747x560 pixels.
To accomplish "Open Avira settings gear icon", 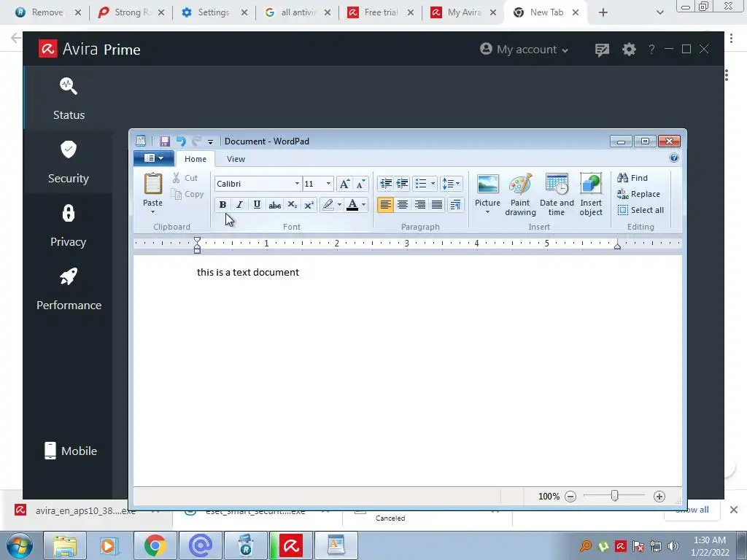I will click(629, 50).
